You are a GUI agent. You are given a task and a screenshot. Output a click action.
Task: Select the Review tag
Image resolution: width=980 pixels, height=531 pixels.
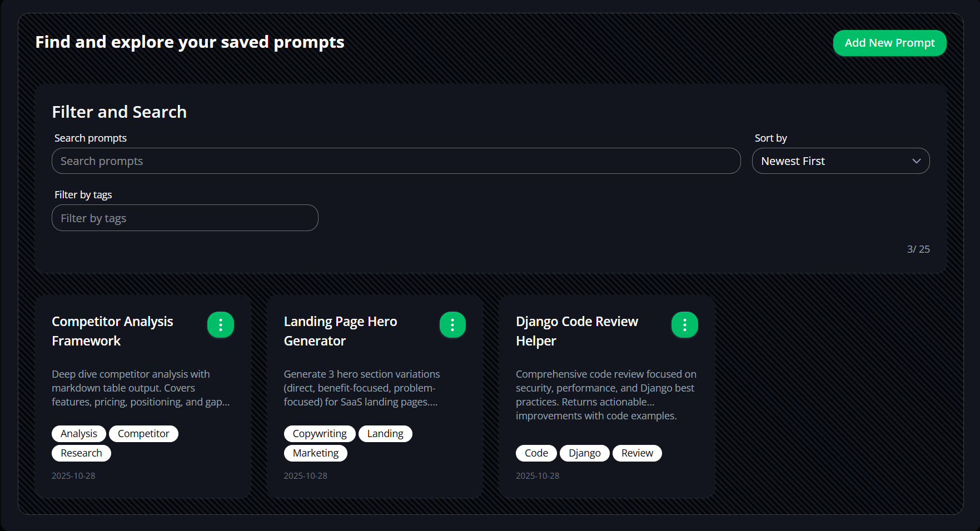pos(637,453)
